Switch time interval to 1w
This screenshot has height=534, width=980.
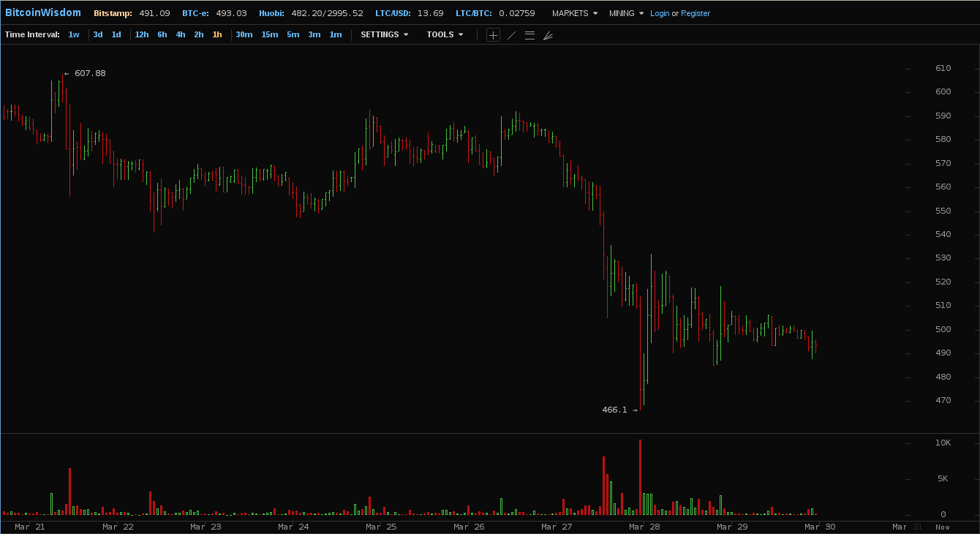[74, 34]
